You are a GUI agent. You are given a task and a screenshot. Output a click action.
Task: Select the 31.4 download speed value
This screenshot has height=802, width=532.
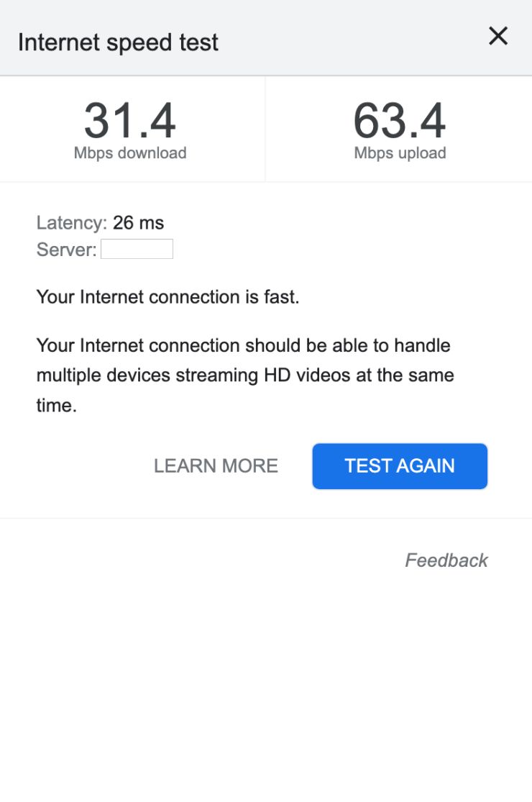[x=130, y=121]
